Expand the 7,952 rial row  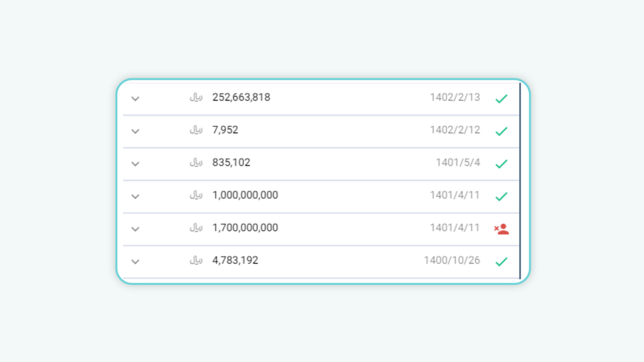coord(135,131)
